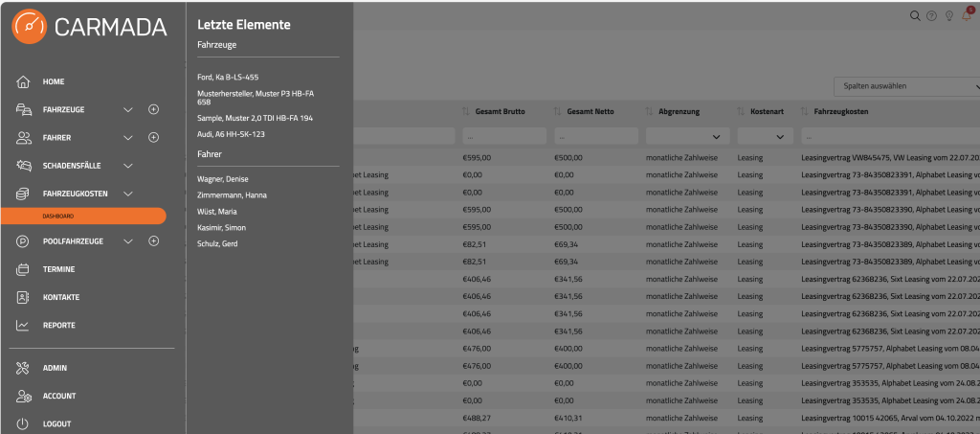The image size is (980, 434).
Task: Click the Fahrzeugkosten filter field
Action: [x=891, y=136]
